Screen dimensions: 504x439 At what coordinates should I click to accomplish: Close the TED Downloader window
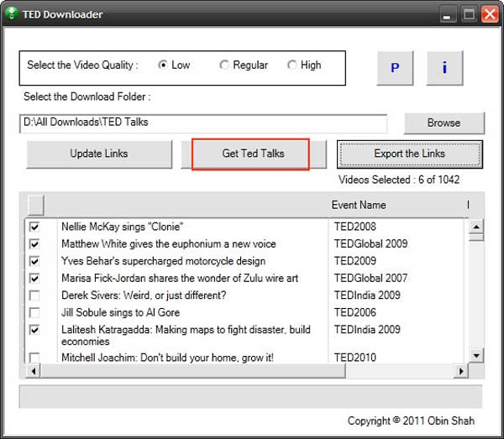tap(490, 14)
